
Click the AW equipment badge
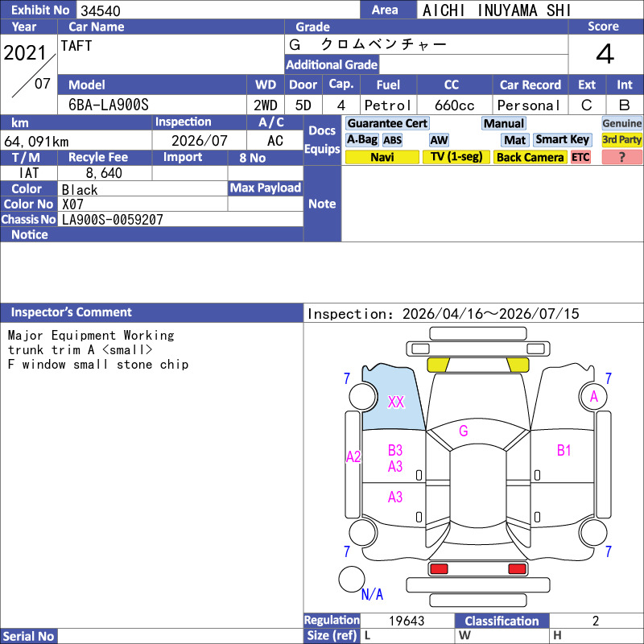tap(439, 140)
